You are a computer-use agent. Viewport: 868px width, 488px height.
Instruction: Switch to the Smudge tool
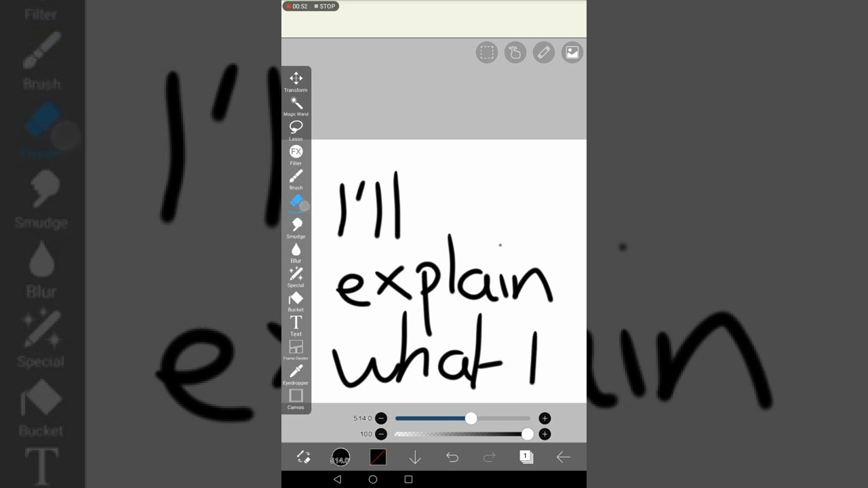(296, 228)
